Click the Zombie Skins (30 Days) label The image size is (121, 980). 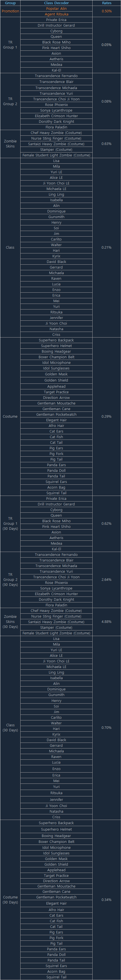tap(10, 622)
